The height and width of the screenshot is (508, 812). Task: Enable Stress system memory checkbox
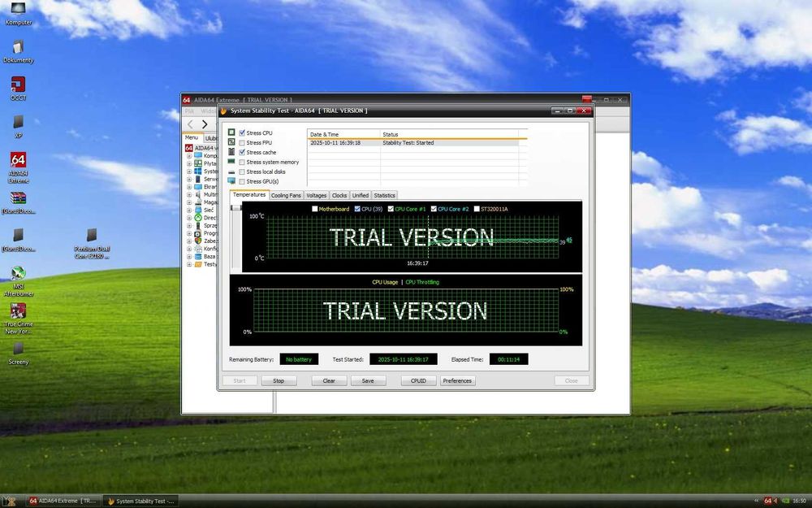click(242, 162)
